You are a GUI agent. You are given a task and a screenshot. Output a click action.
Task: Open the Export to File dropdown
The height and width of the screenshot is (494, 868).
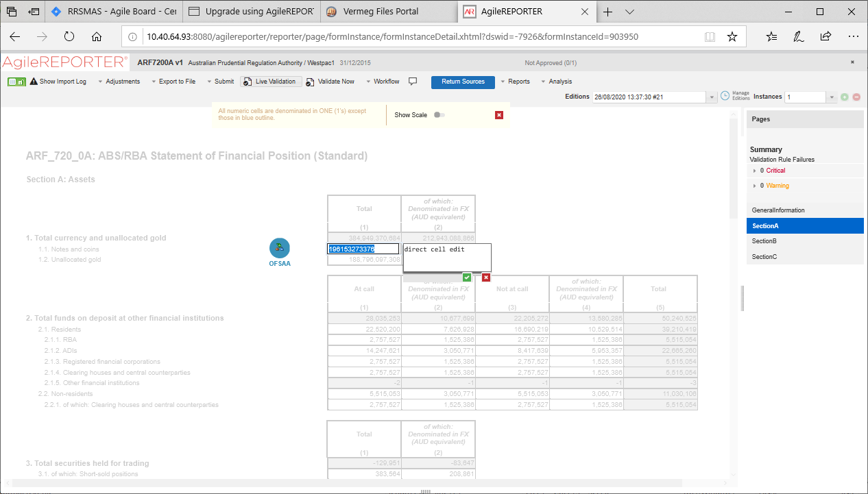point(173,82)
